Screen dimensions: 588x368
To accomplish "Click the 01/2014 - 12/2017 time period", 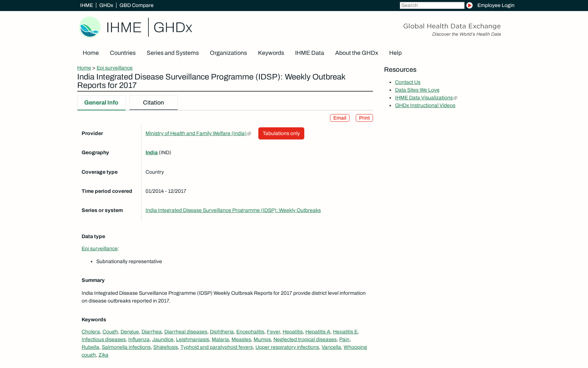I will click(166, 191).
